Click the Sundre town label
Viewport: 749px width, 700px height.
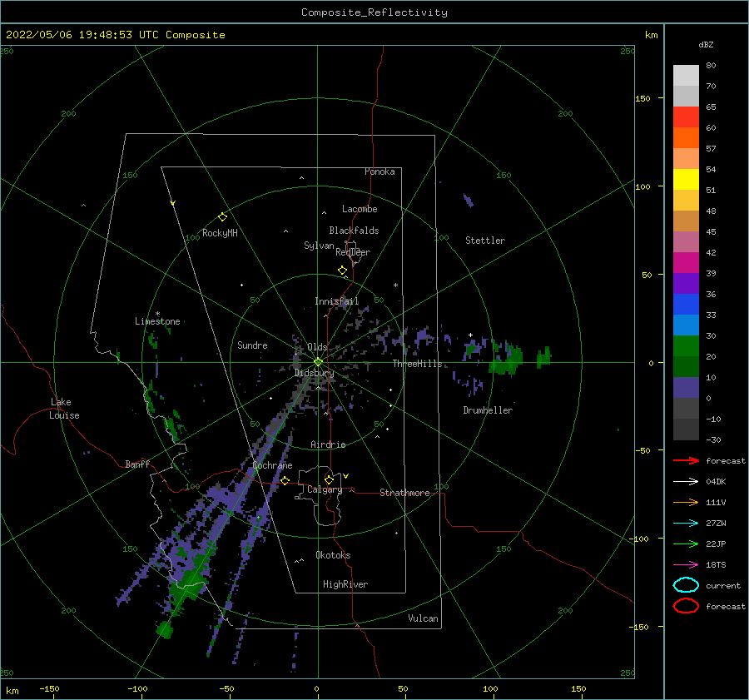pos(252,345)
